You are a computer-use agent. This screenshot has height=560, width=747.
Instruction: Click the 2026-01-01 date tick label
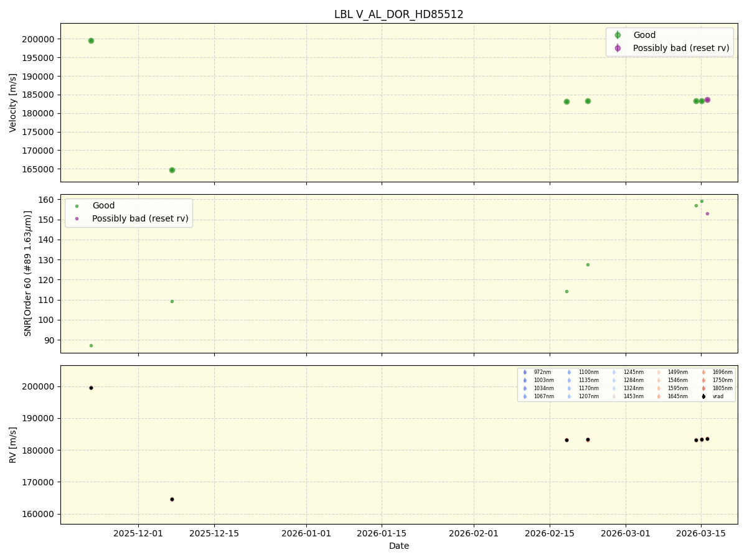pyautogui.click(x=306, y=533)
